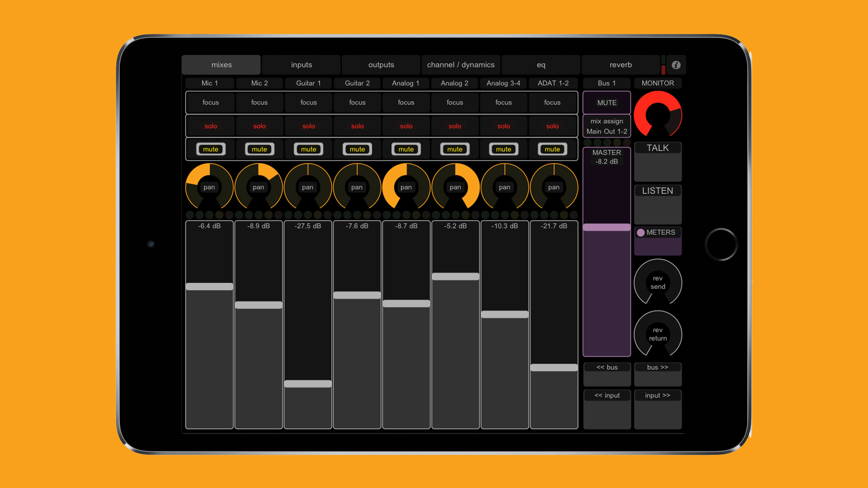Open the eq tab
868x488 pixels.
[x=541, y=65]
